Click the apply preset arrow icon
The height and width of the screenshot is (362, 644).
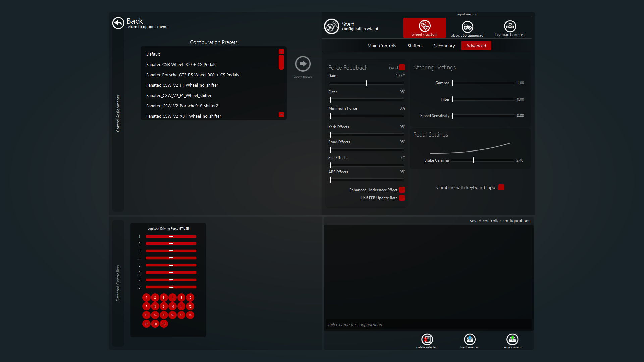point(303,64)
